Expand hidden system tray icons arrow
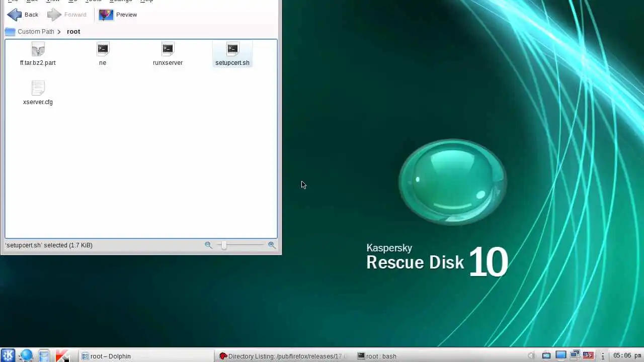The image size is (644, 362). click(x=531, y=356)
